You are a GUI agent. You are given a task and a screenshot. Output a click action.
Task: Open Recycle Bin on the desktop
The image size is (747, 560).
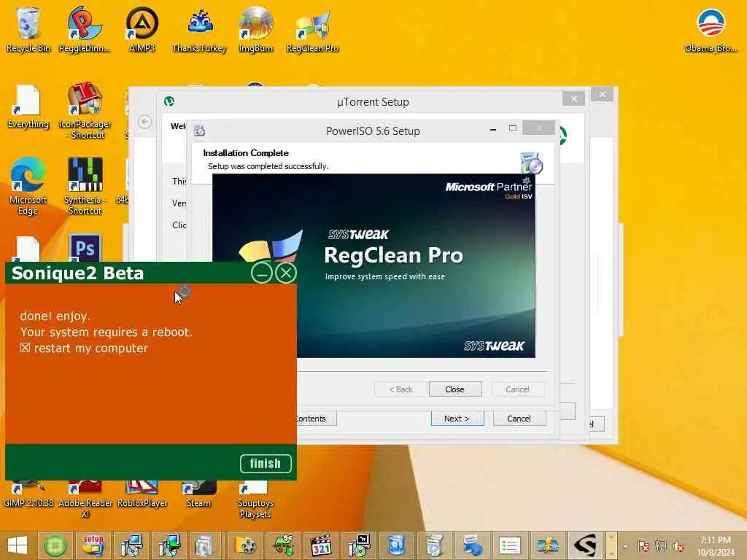28,29
